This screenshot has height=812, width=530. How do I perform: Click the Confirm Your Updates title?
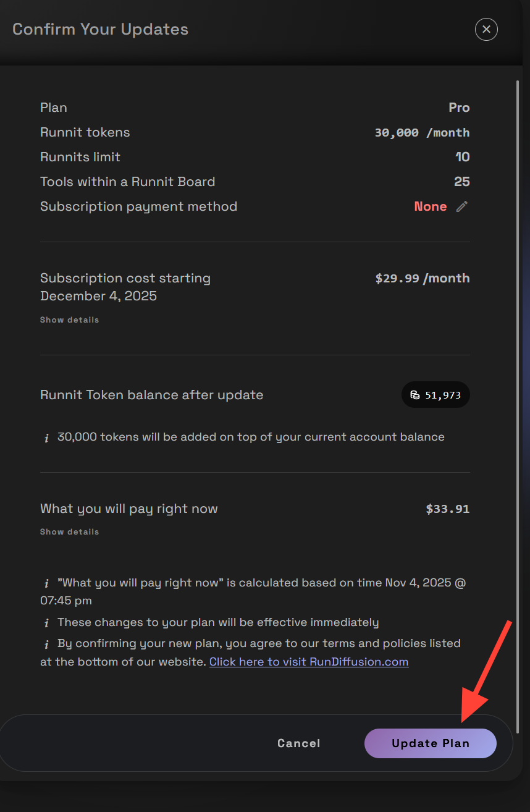100,29
